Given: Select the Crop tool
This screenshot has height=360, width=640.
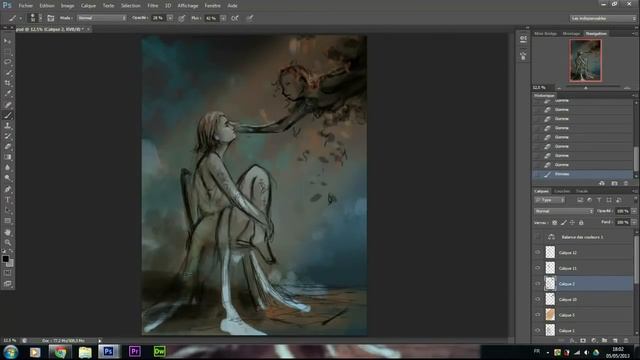Looking at the screenshot, I should point(7,83).
